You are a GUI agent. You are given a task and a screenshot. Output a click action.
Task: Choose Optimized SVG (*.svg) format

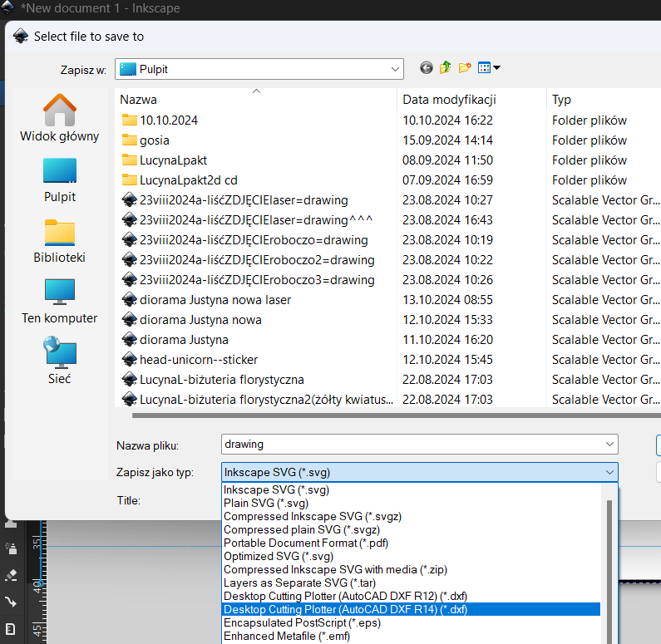click(x=411, y=557)
